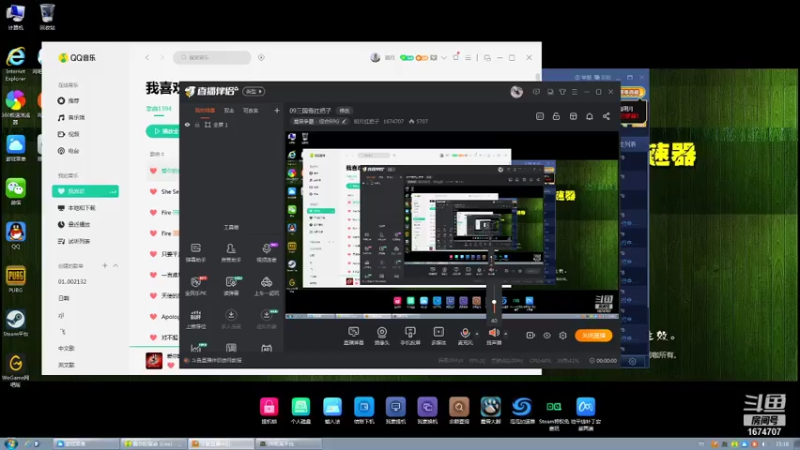Unlike the She Se... song heart
The width and height of the screenshot is (800, 450).
pyautogui.click(x=153, y=192)
